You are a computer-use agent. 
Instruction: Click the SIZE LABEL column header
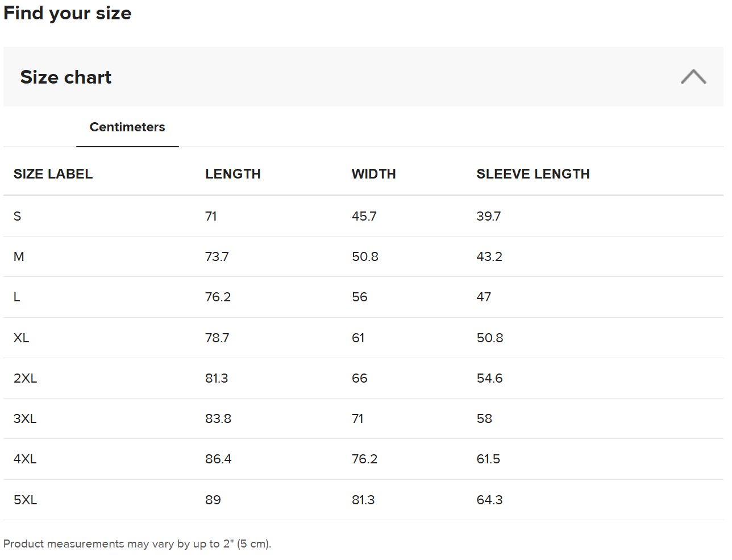pos(53,174)
